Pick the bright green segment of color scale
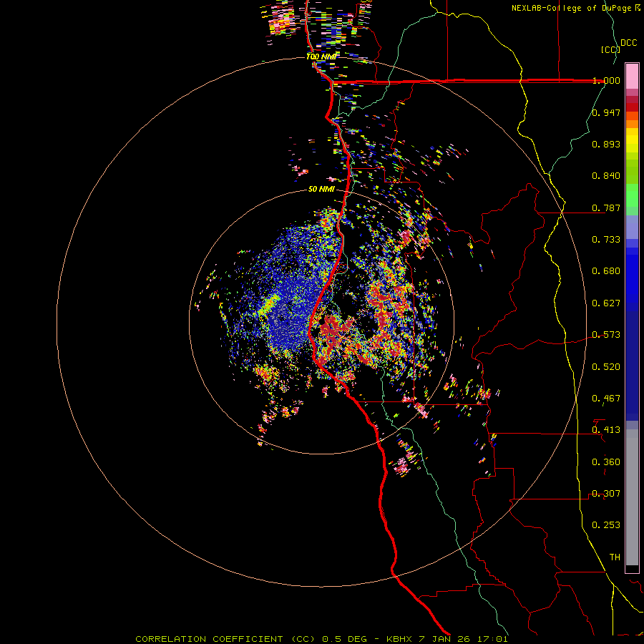This screenshot has width=644, height=644. point(632,195)
